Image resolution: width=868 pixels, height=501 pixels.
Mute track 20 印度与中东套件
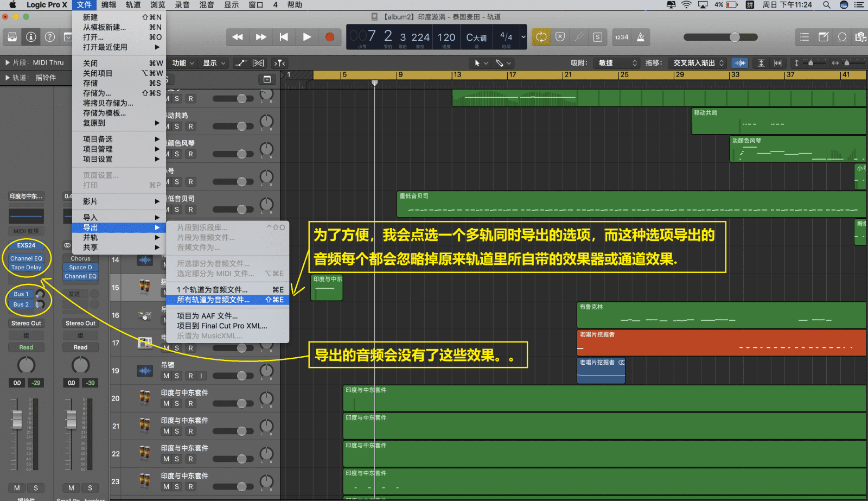[166, 403]
